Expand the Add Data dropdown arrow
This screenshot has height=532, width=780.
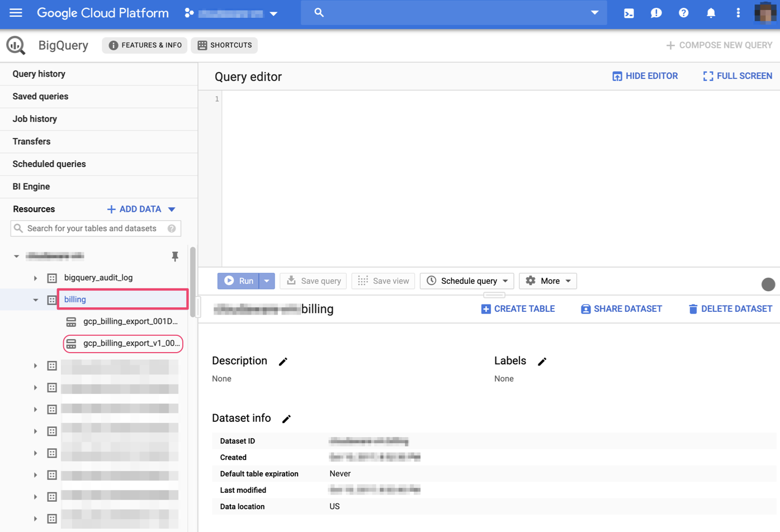click(172, 210)
